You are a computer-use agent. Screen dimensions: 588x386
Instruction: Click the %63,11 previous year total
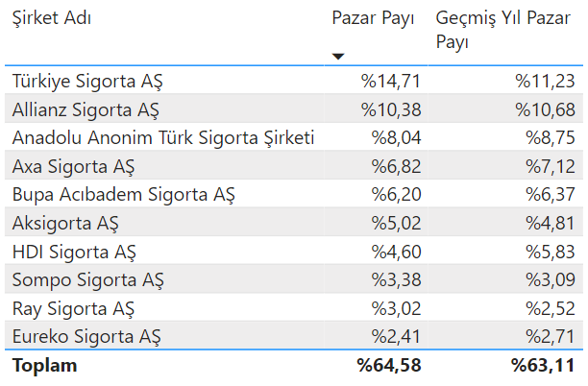point(543,366)
